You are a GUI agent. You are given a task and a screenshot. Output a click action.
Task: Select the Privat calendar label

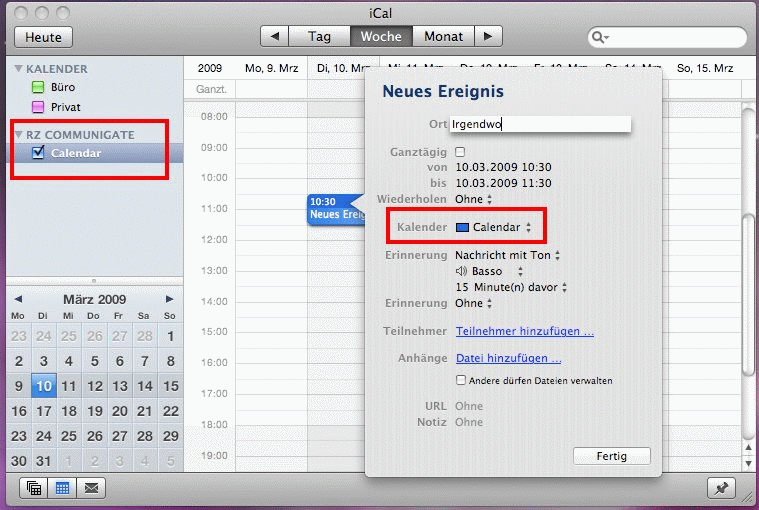[x=66, y=107]
